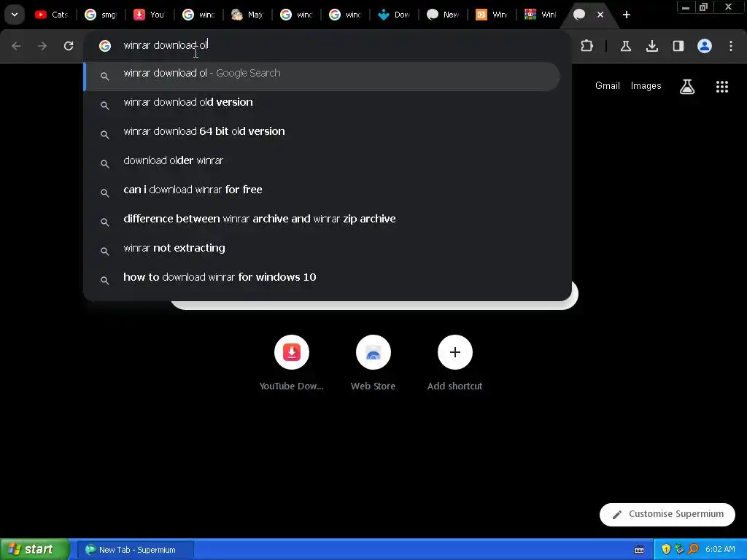747x560 pixels.
Task: Go forward to next page
Action: point(42,46)
